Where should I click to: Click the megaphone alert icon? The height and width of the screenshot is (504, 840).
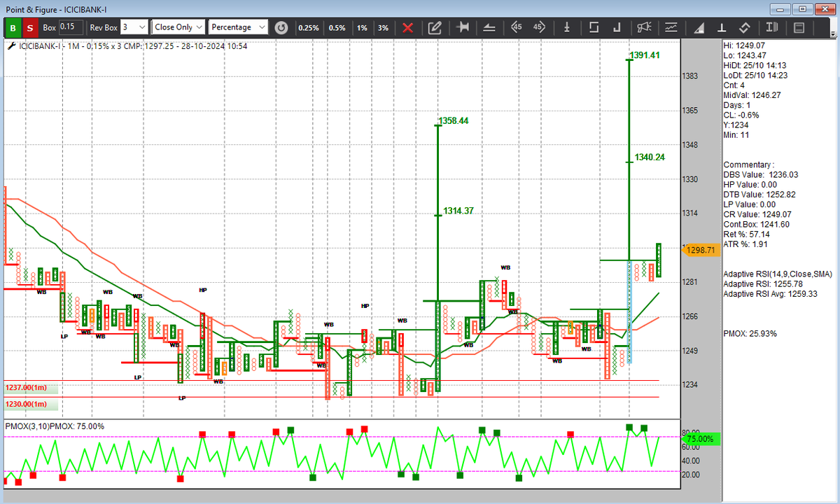(x=644, y=28)
